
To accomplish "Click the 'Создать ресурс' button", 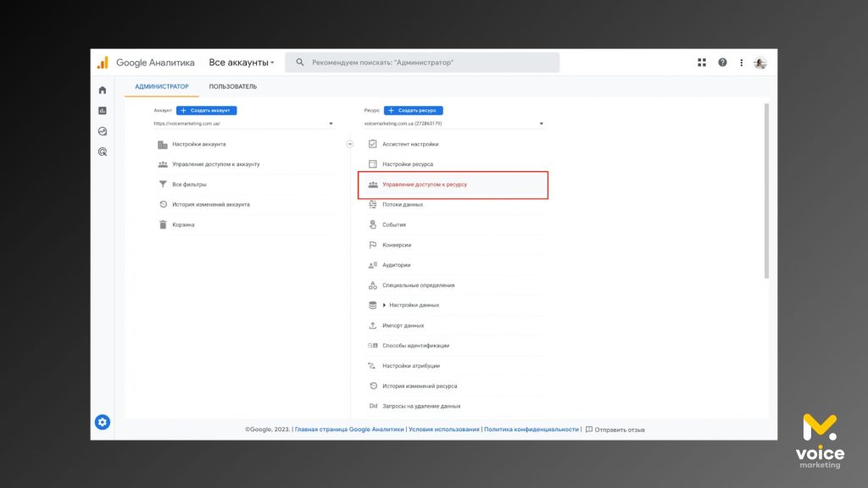I will tap(414, 110).
